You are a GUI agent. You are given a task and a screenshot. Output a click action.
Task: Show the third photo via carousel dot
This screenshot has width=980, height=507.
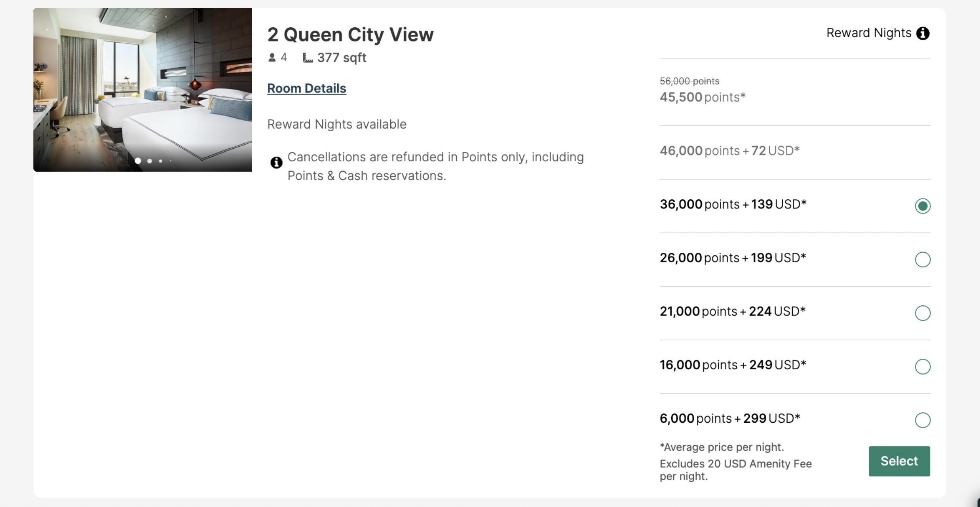click(x=160, y=161)
